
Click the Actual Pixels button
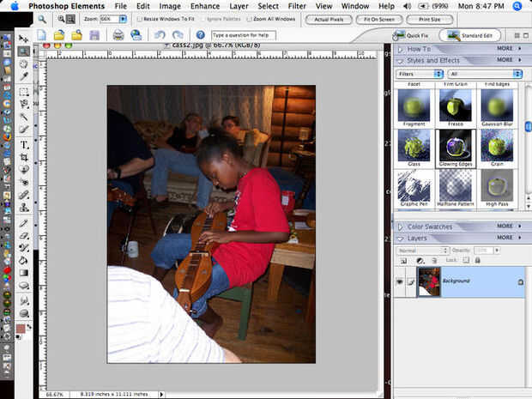pyautogui.click(x=329, y=20)
